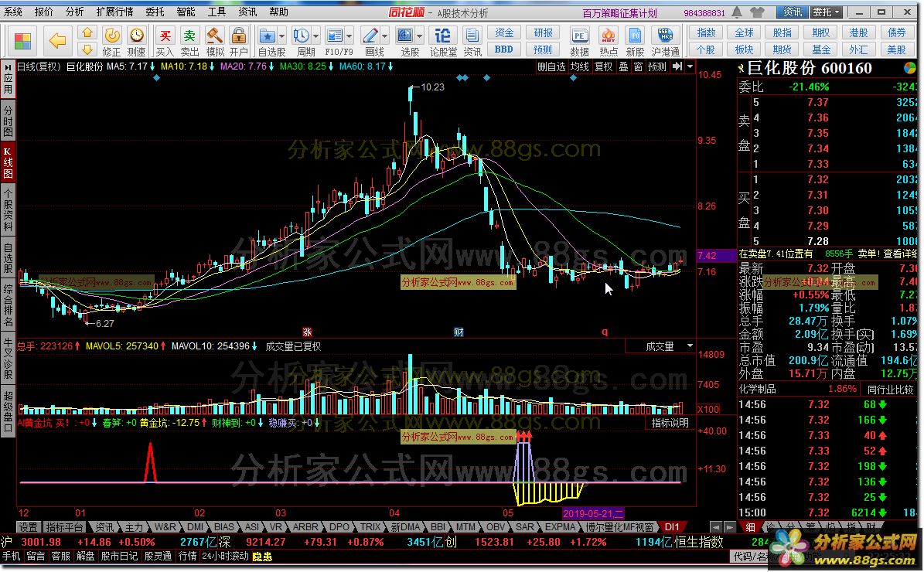Toggle 窗 window layout option

(638, 66)
